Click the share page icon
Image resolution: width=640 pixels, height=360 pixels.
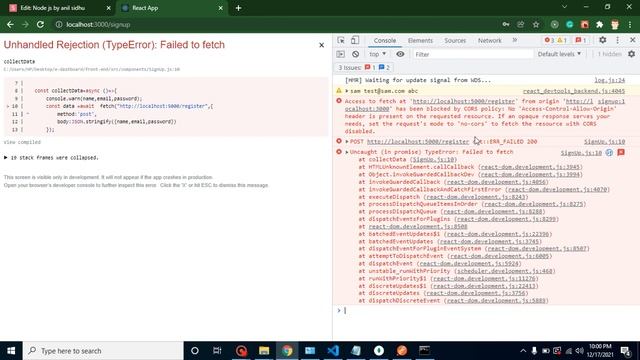(x=520, y=24)
